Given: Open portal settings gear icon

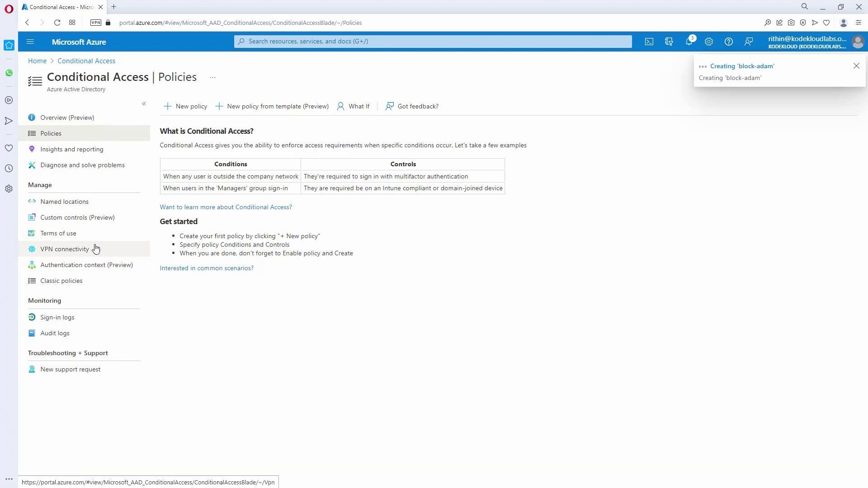Looking at the screenshot, I should click(x=708, y=42).
